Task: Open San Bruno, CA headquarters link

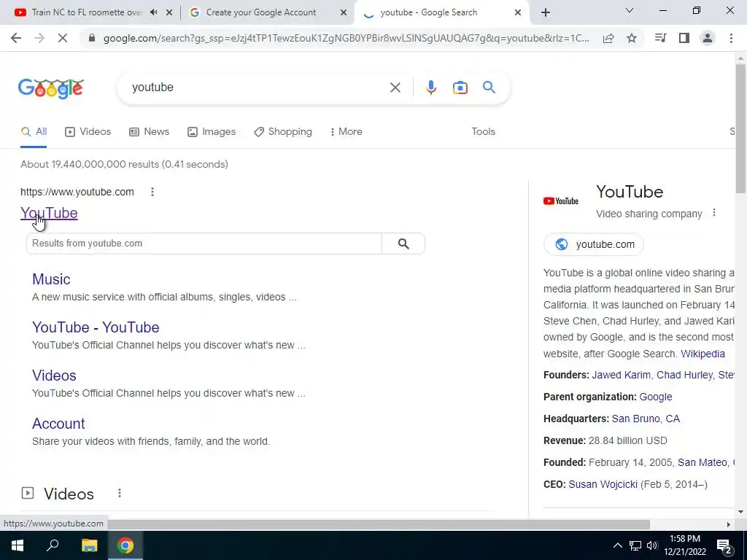Action: click(x=646, y=419)
